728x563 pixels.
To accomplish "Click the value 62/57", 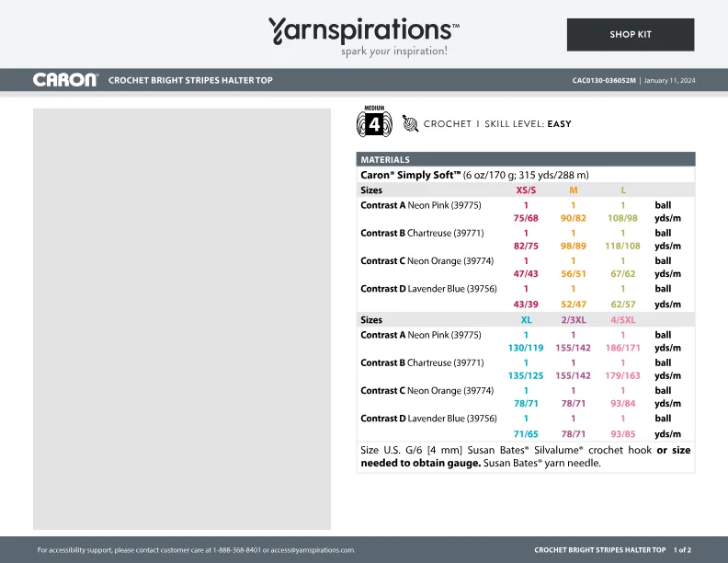I will click(623, 304).
